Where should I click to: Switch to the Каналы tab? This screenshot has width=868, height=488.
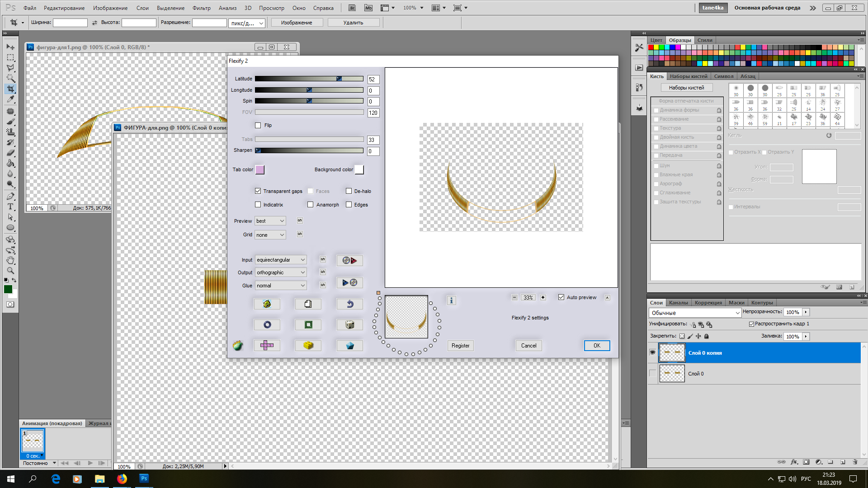pyautogui.click(x=678, y=303)
